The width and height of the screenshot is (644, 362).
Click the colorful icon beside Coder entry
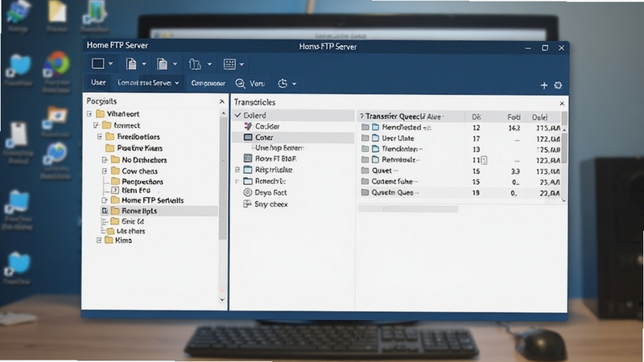tap(248, 126)
